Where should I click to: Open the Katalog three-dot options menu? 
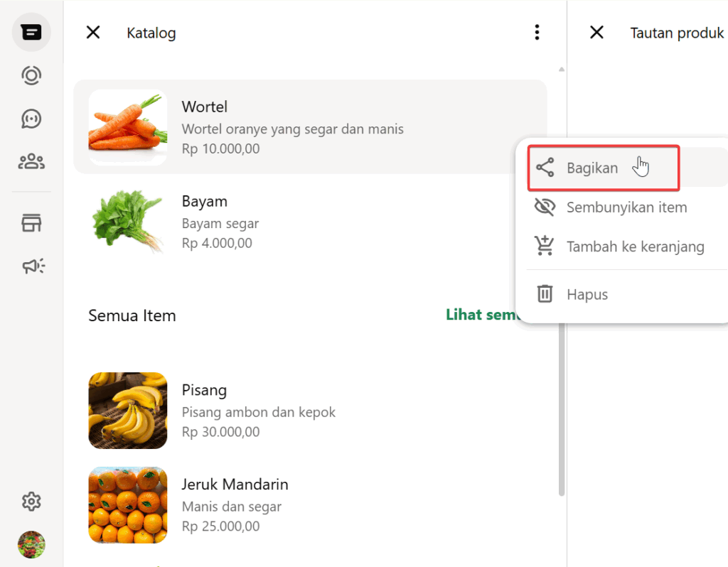tap(537, 33)
